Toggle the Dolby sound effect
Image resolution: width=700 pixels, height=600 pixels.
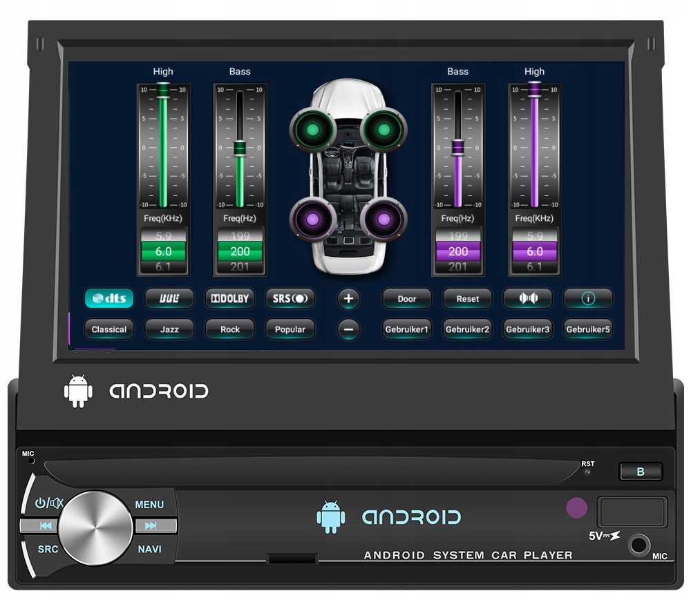point(229,298)
